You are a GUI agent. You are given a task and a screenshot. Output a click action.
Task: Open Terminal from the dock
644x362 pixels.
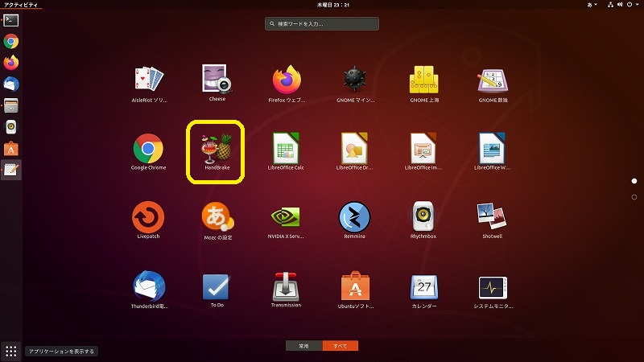tap(11, 20)
